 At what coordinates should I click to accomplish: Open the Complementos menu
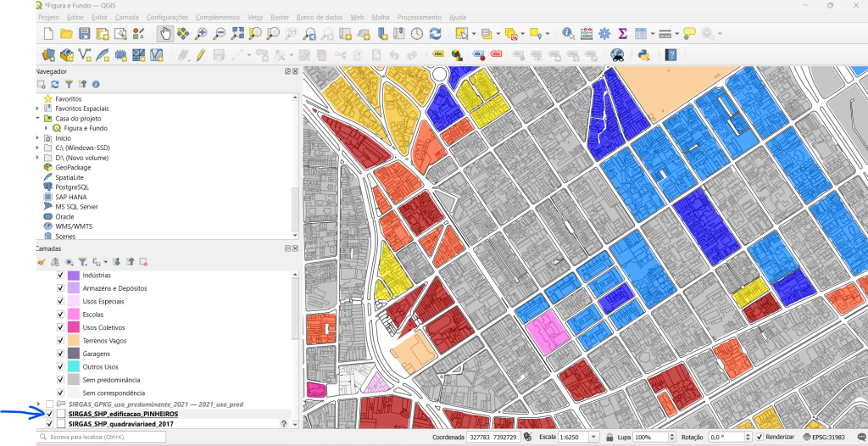[218, 17]
